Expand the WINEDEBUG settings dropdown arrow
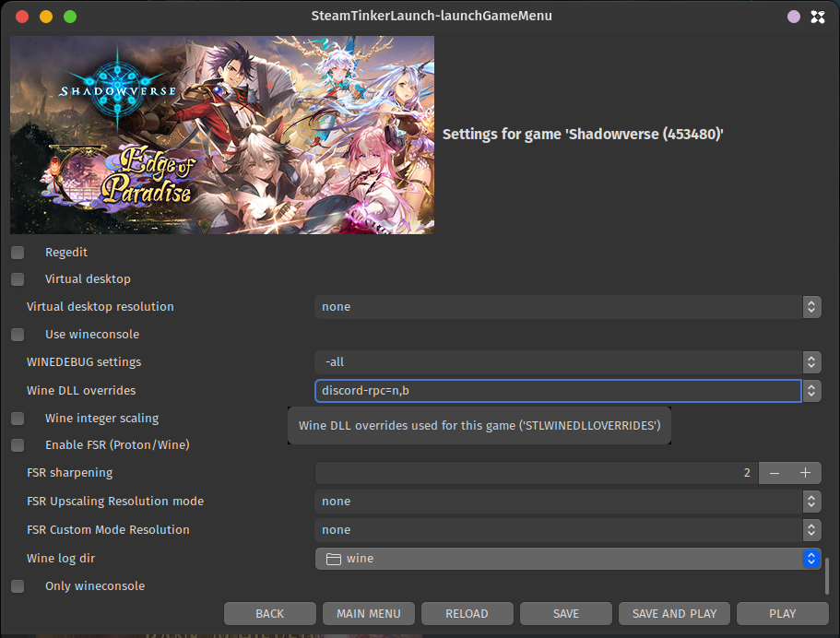 811,362
